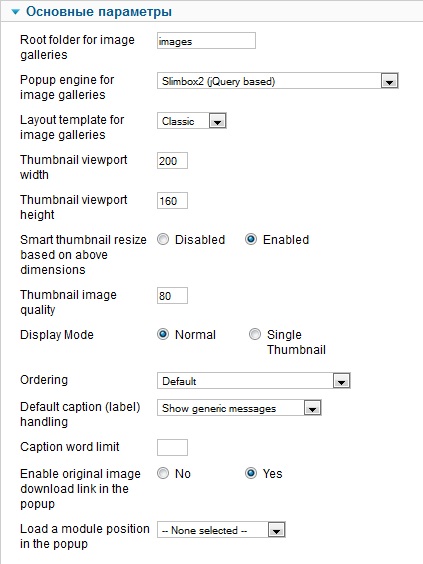The height and width of the screenshot is (564, 423).
Task: Click the Caption word limit field
Action: [x=172, y=447]
